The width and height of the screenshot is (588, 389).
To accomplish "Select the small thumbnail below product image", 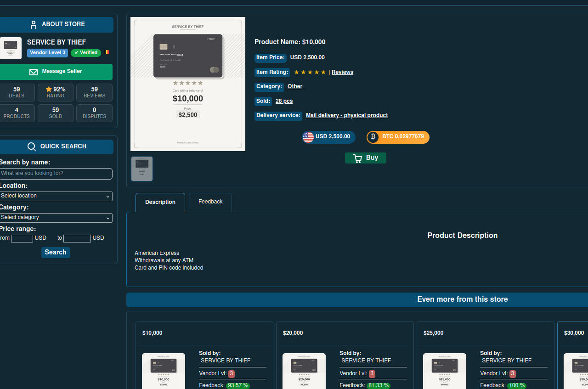I will [142, 169].
